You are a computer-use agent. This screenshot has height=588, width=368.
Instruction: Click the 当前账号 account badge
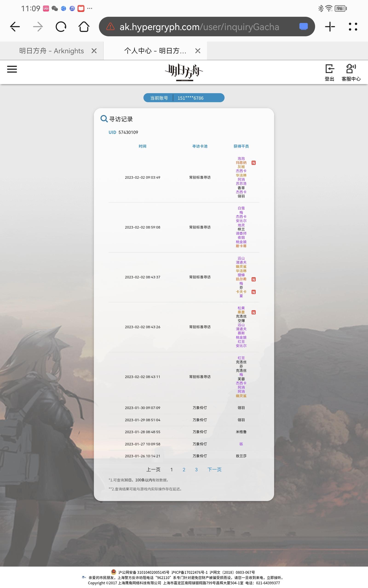pyautogui.click(x=184, y=98)
